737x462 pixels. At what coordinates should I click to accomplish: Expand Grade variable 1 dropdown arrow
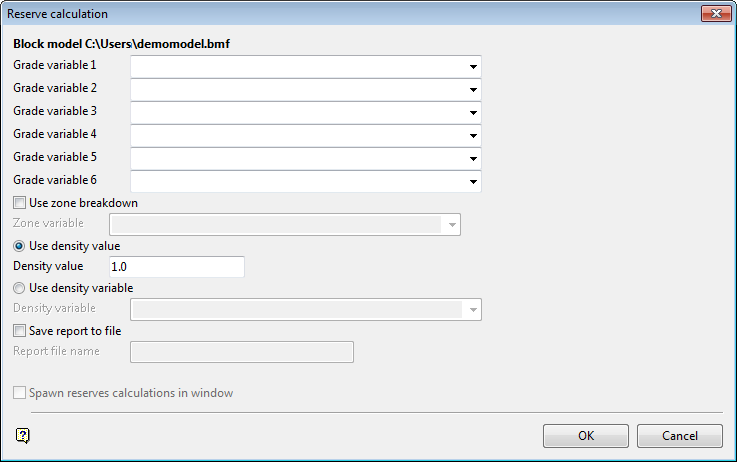click(473, 67)
